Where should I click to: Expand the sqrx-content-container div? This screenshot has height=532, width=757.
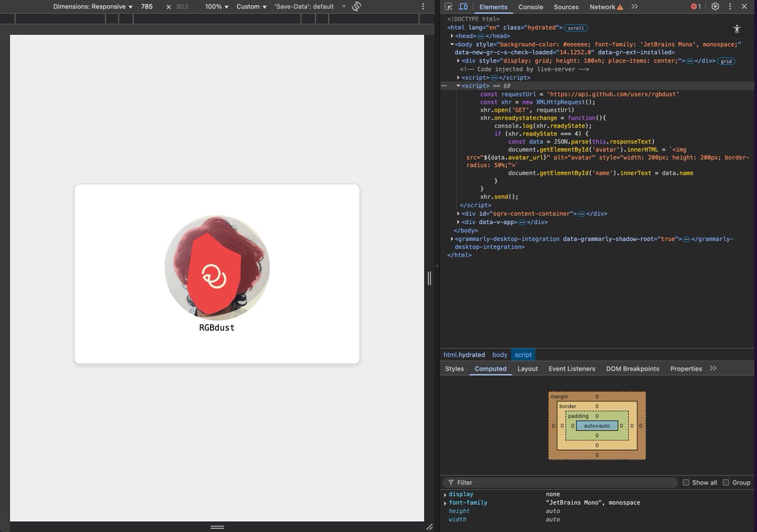[x=459, y=214]
